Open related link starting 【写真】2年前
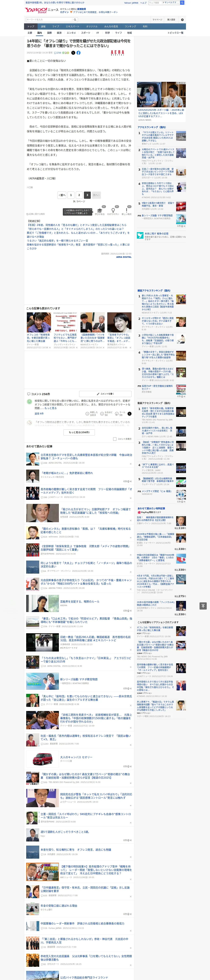The height and width of the screenshot is (980, 210). pyautogui.click(x=77, y=225)
